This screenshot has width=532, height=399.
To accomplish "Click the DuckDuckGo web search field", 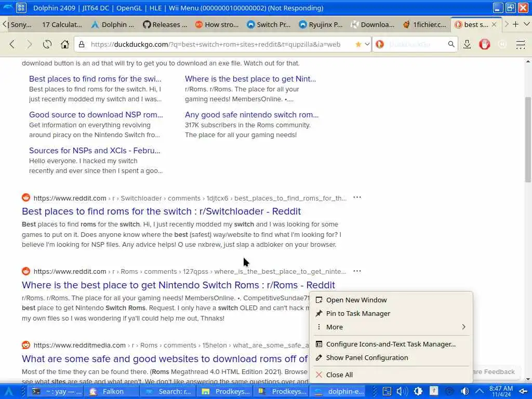I will coord(415,45).
